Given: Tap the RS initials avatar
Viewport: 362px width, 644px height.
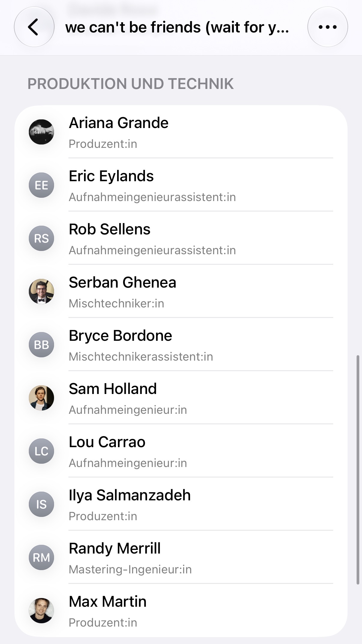Looking at the screenshot, I should point(41,238).
